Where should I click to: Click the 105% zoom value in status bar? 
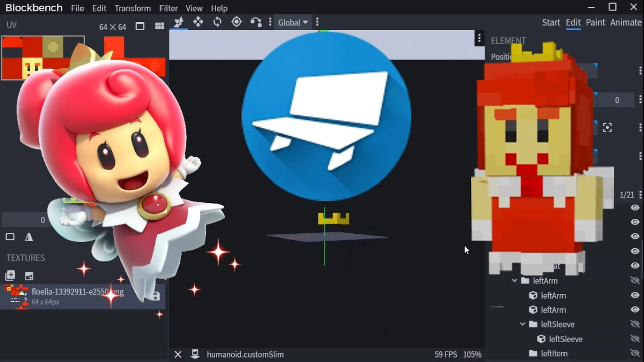472,354
